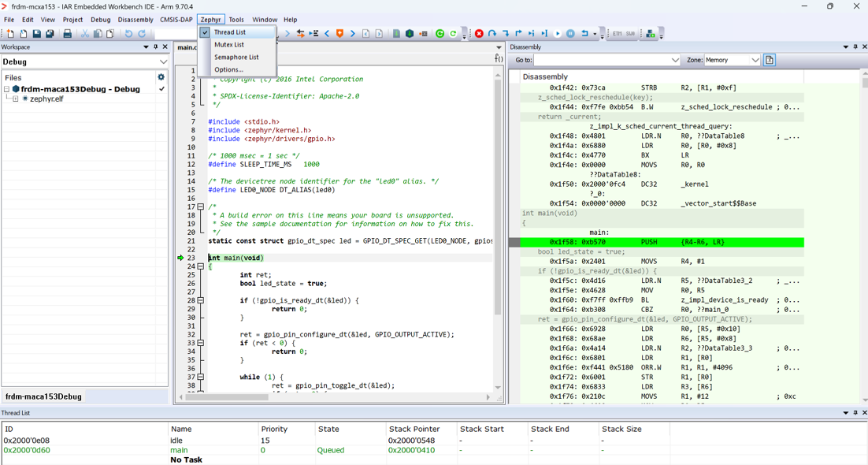868x465 pixels.
Task: Collapse code fold at line 17
Action: pyautogui.click(x=201, y=206)
